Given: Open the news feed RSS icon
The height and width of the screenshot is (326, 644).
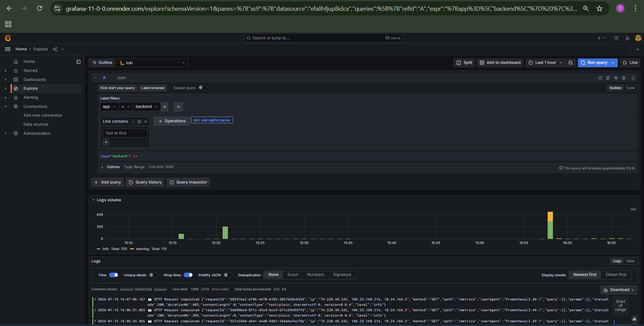Looking at the screenshot, I should pyautogui.click(x=627, y=38).
